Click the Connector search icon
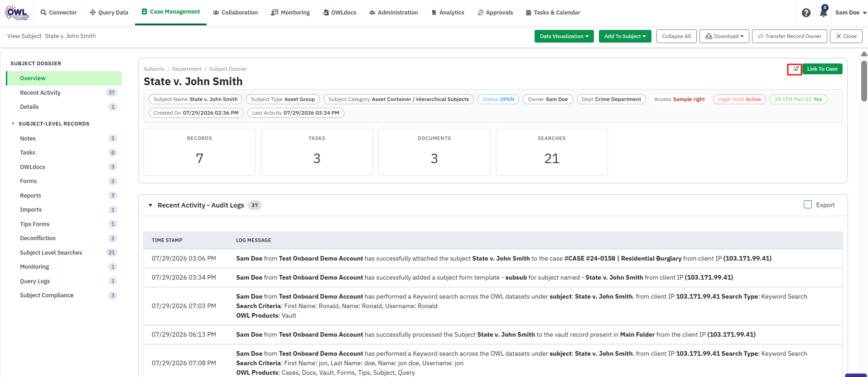 pos(43,13)
